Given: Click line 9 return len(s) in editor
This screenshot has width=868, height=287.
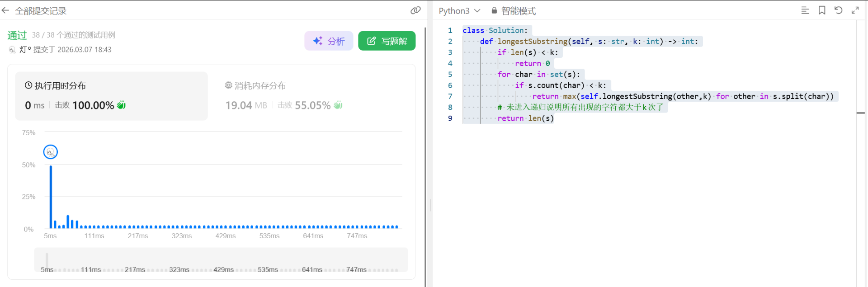Looking at the screenshot, I should (x=525, y=118).
